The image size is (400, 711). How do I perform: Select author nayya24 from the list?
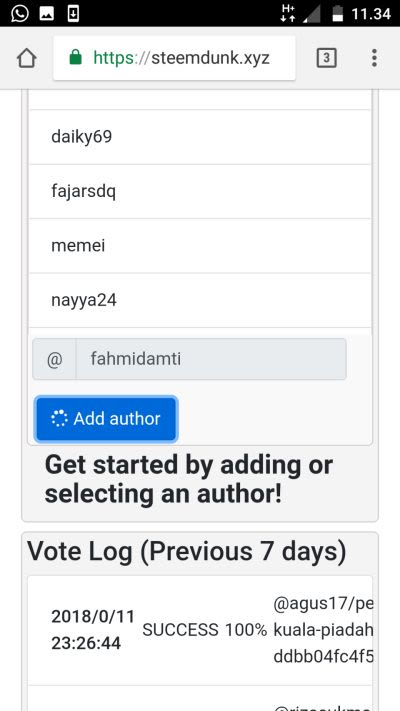pos(200,300)
